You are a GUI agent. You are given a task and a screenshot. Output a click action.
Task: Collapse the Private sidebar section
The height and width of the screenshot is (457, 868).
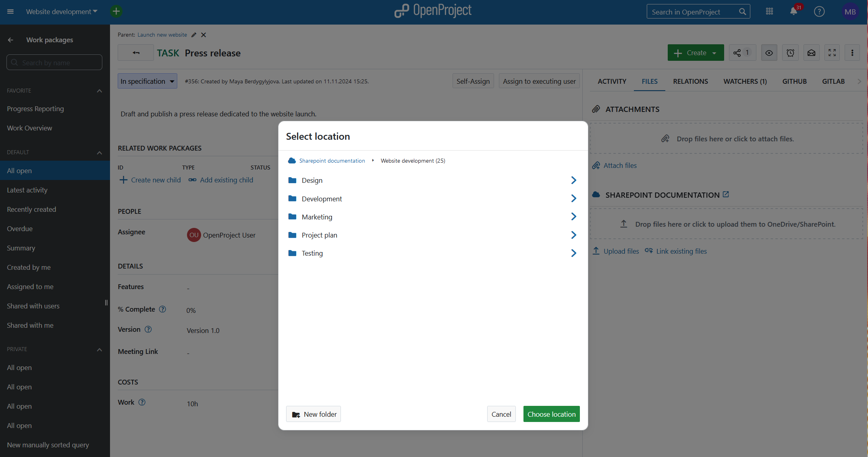[x=100, y=349]
